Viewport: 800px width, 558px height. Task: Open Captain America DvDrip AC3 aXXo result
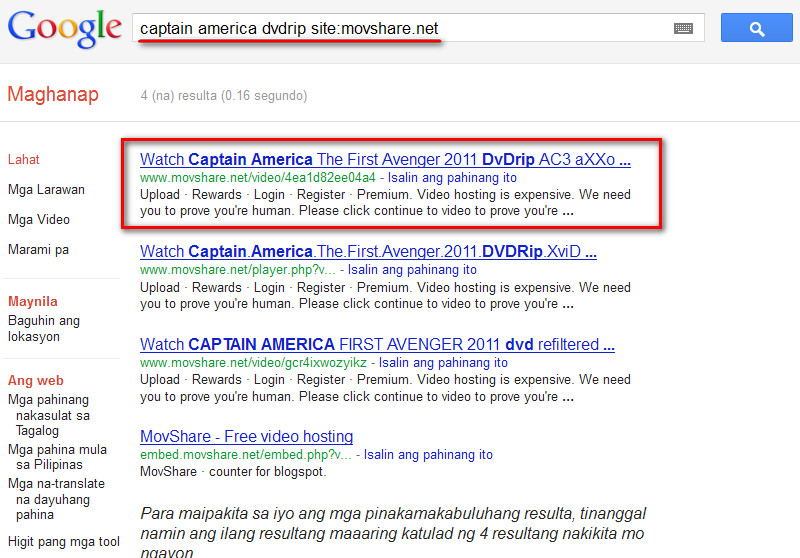click(385, 160)
